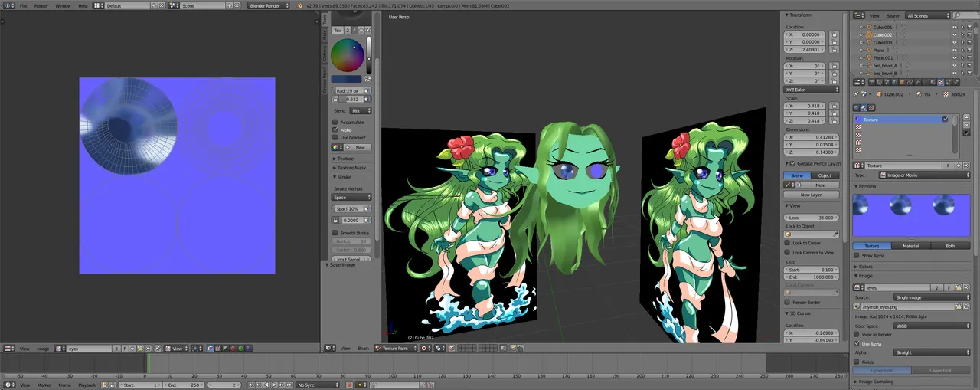Toggle Lock to Cursor checkbox
Image resolution: width=980 pixels, height=390 pixels.
pyautogui.click(x=789, y=244)
